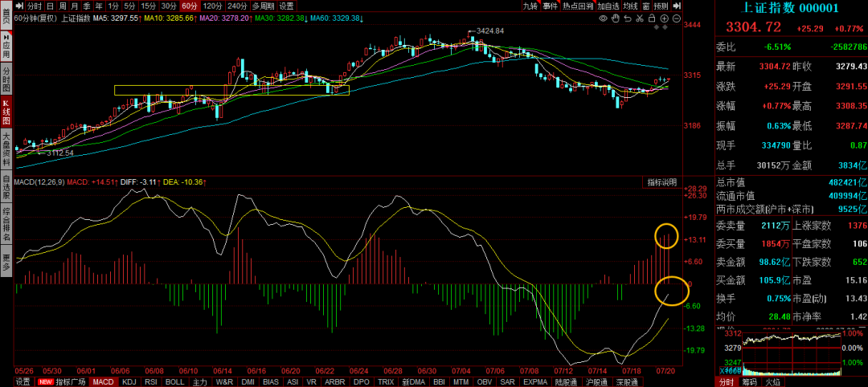Open the bottom indicator 设置 button

[23, 381]
